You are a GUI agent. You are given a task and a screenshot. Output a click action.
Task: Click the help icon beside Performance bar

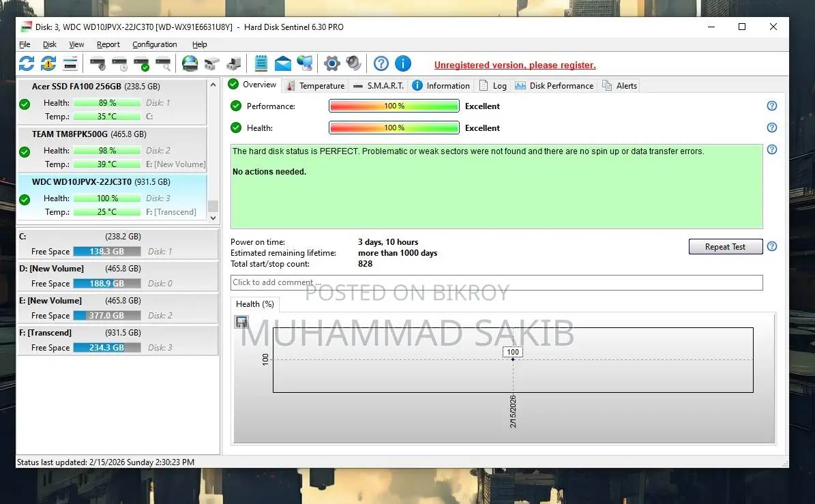pyautogui.click(x=772, y=106)
